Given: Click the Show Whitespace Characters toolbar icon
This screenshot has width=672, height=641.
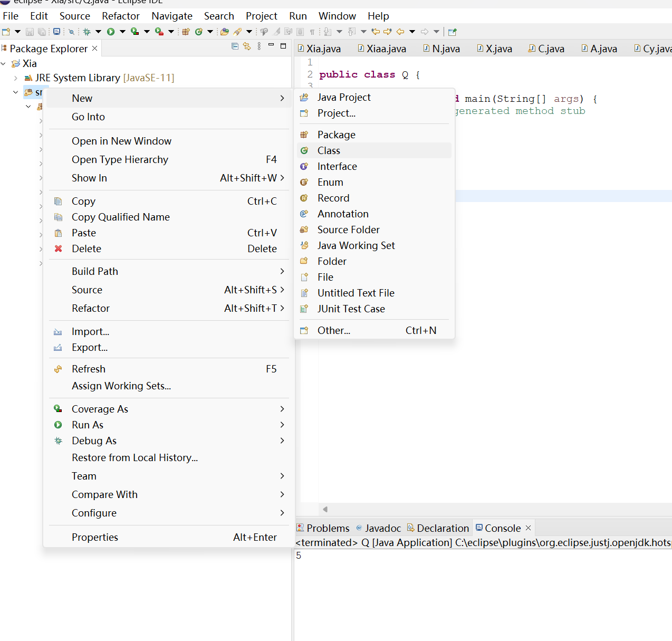Looking at the screenshot, I should click(312, 31).
